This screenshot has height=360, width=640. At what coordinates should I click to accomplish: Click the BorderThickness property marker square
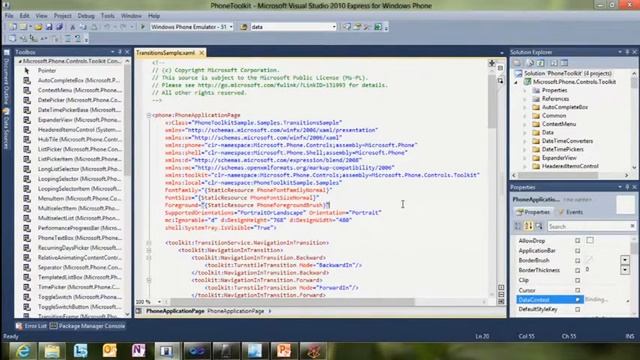578,270
